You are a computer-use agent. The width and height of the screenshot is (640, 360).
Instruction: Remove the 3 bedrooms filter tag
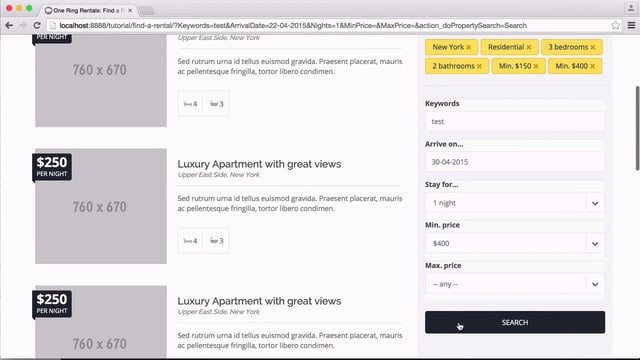tap(593, 47)
